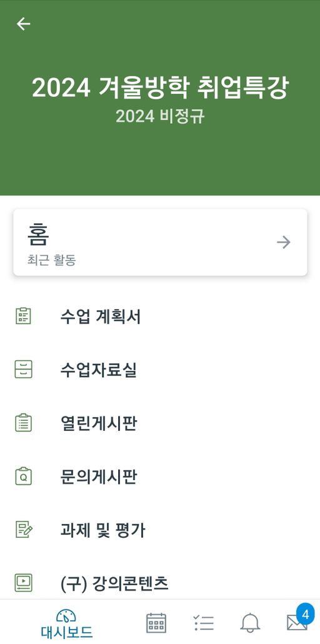Go to 수업자료실 menu item

[160, 370]
